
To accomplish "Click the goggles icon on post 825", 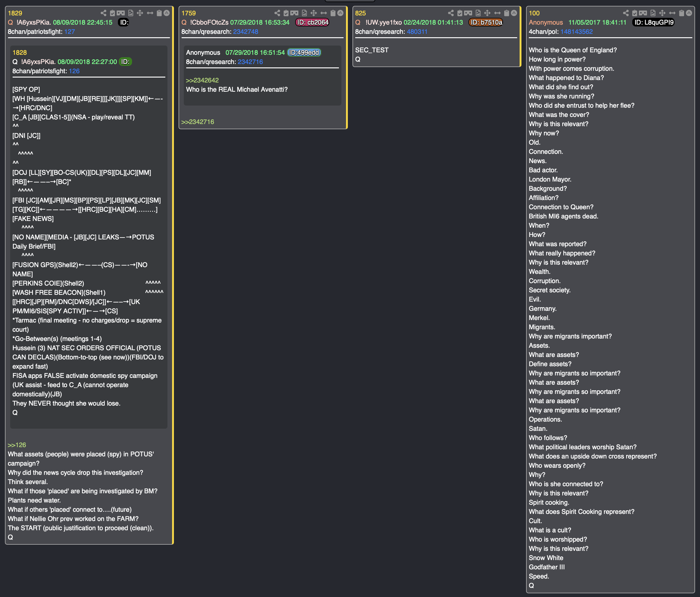I will click(468, 13).
